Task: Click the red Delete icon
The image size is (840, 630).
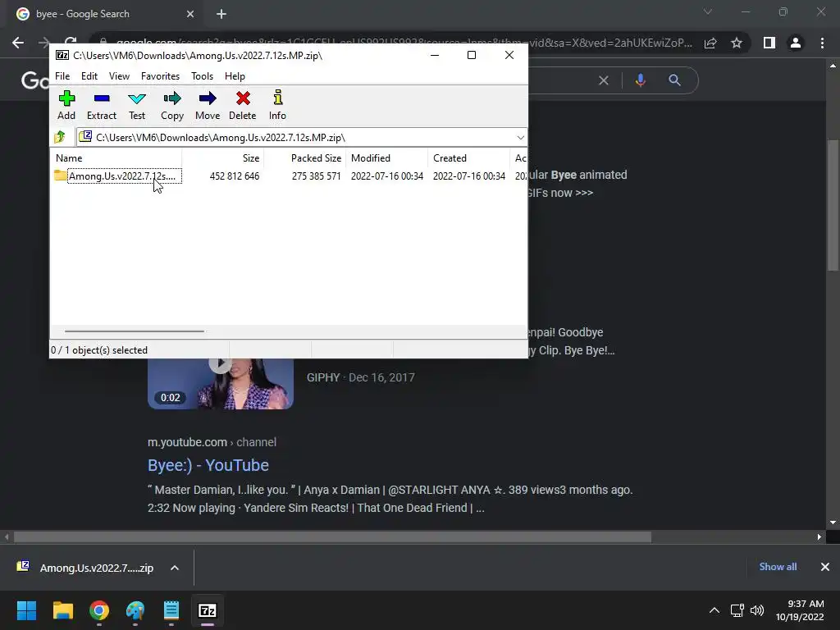Action: [x=243, y=105]
